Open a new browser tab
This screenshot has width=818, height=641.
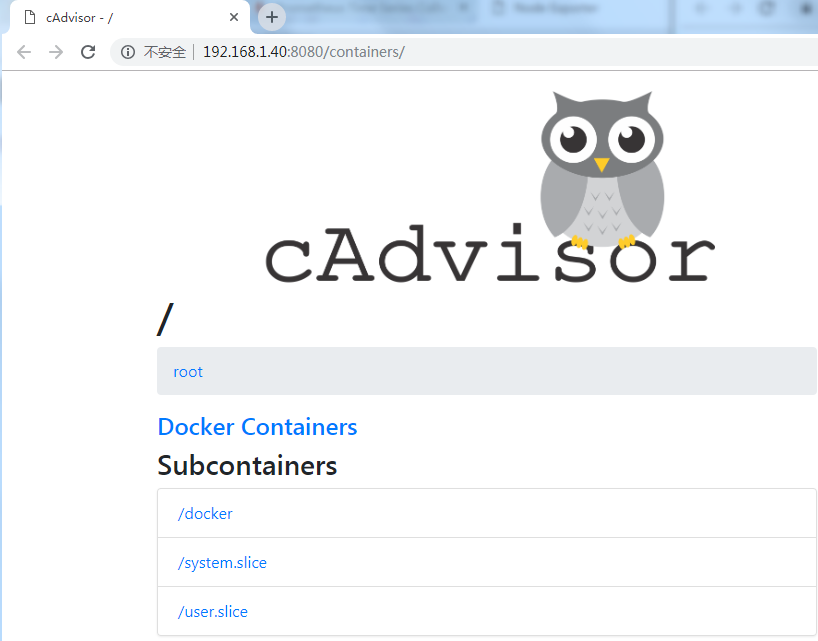coord(272,17)
